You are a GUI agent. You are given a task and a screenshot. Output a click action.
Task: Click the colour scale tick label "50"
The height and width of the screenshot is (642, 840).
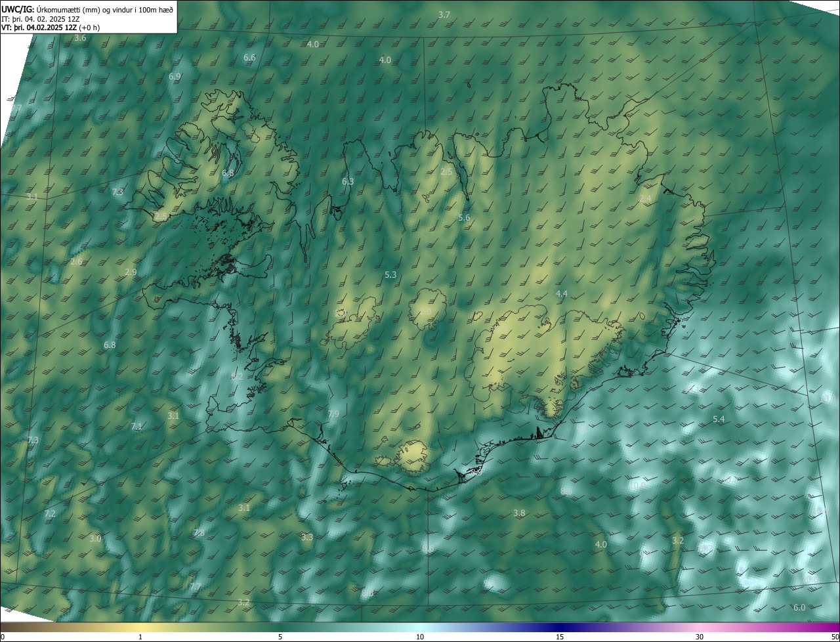[x=835, y=637]
